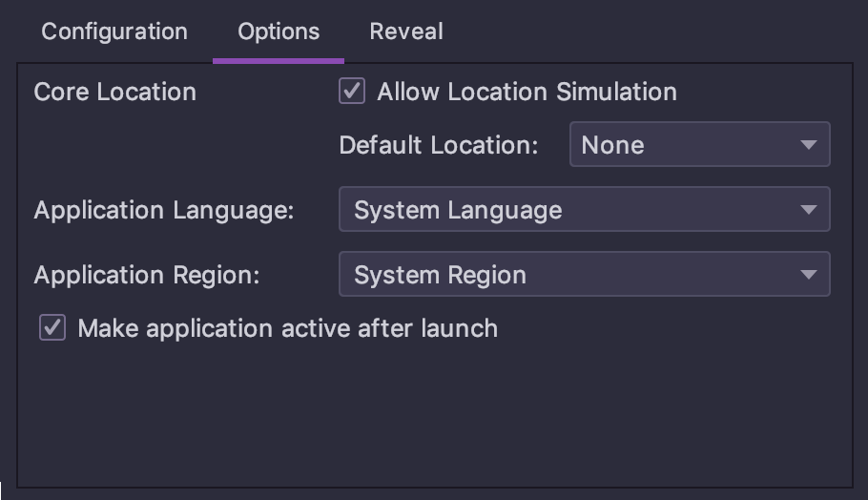Switch to the Configuration tab
Image resolution: width=868 pixels, height=500 pixels.
pyautogui.click(x=114, y=31)
